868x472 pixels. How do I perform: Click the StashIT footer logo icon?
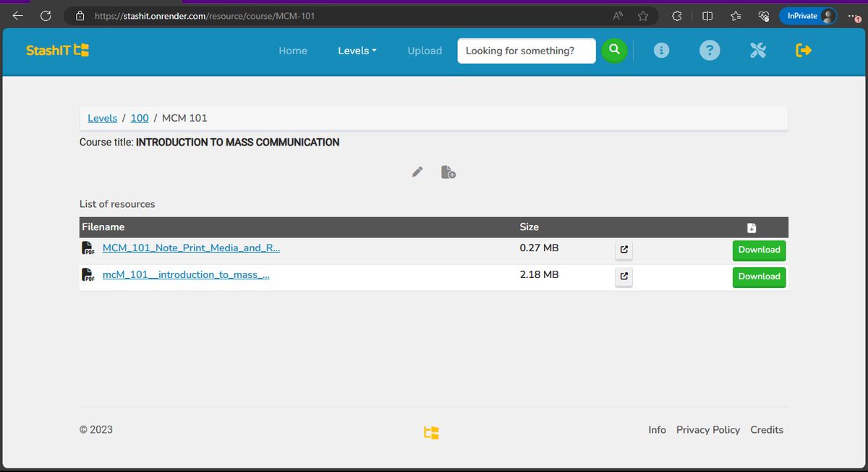[x=431, y=433]
